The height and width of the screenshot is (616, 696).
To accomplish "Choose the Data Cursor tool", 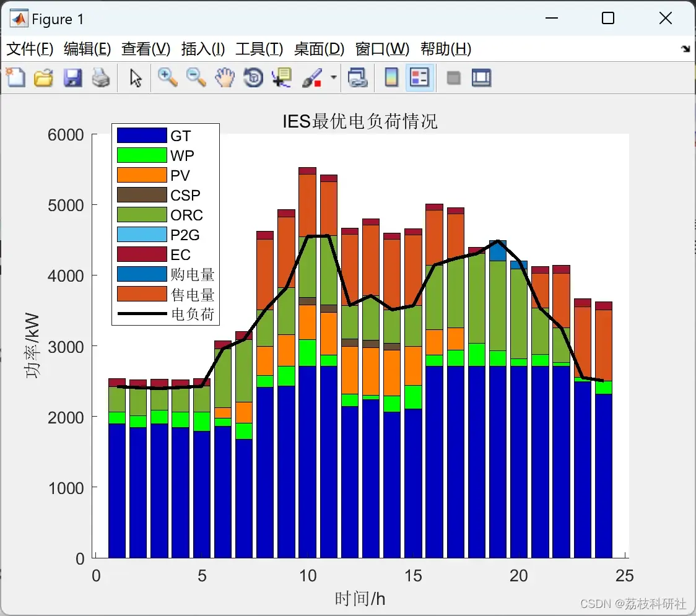I will [x=282, y=77].
